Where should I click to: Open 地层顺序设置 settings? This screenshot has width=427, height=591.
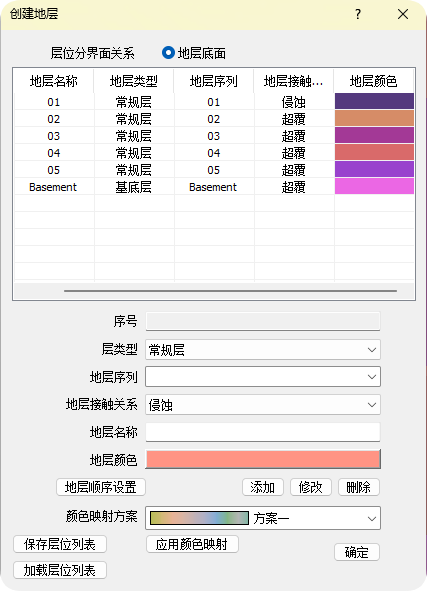coord(101,487)
